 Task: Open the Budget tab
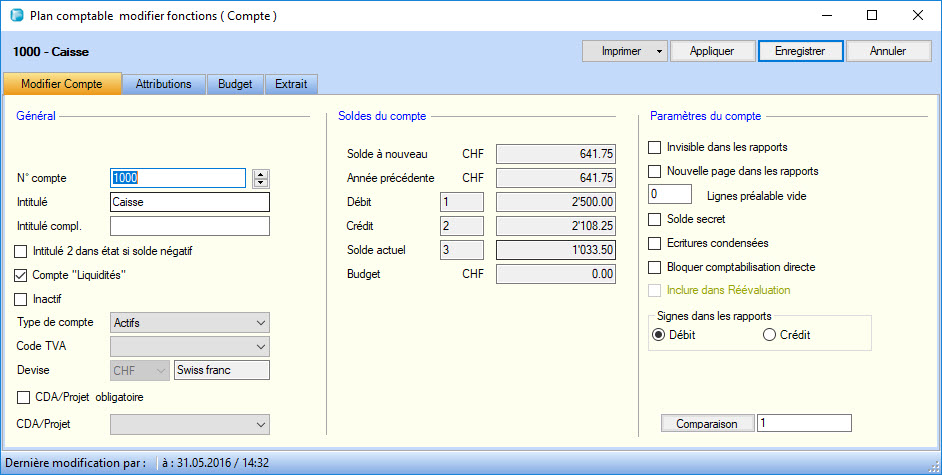(x=235, y=84)
